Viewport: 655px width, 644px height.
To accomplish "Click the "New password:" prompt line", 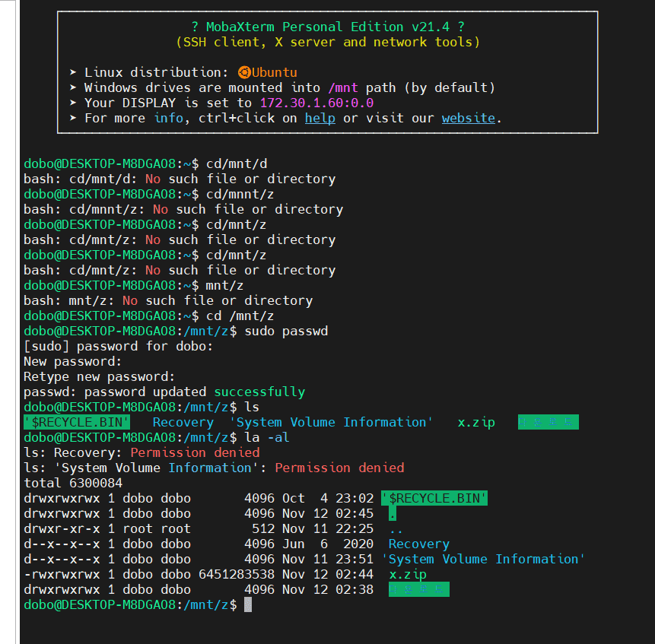I will coord(73,362).
